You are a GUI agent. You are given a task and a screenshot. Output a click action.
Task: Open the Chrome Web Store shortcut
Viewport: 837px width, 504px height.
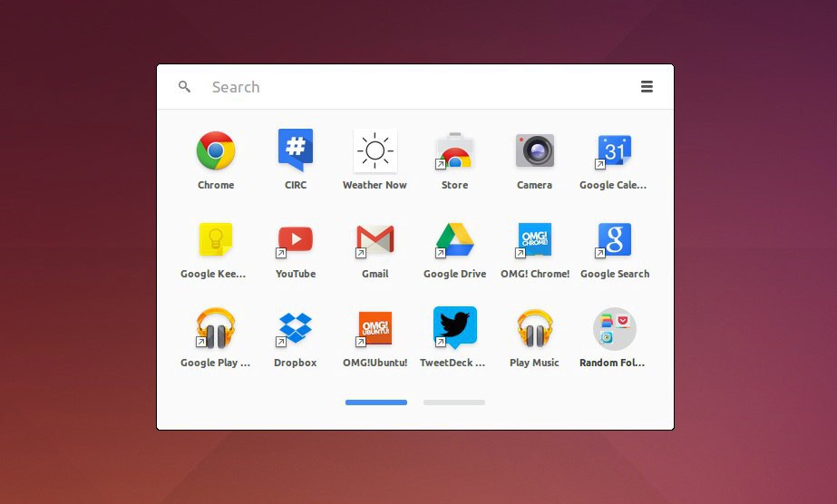[x=454, y=150]
